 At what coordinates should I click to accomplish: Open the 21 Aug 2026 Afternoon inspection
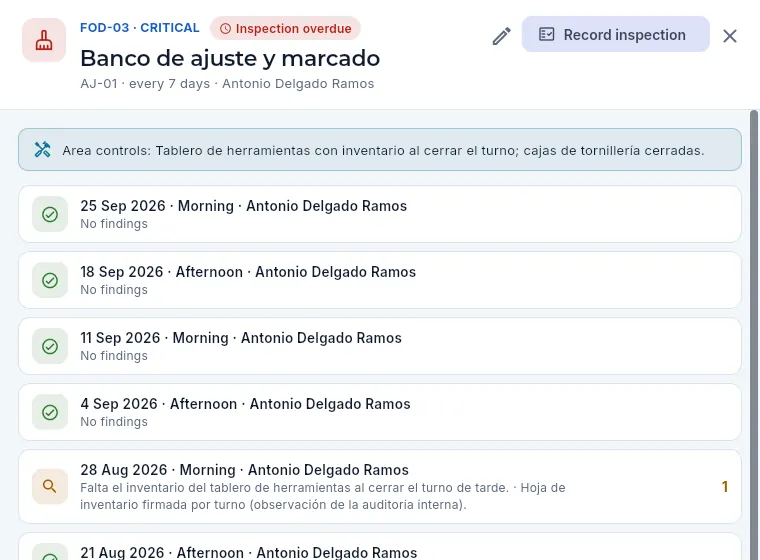tap(380, 547)
